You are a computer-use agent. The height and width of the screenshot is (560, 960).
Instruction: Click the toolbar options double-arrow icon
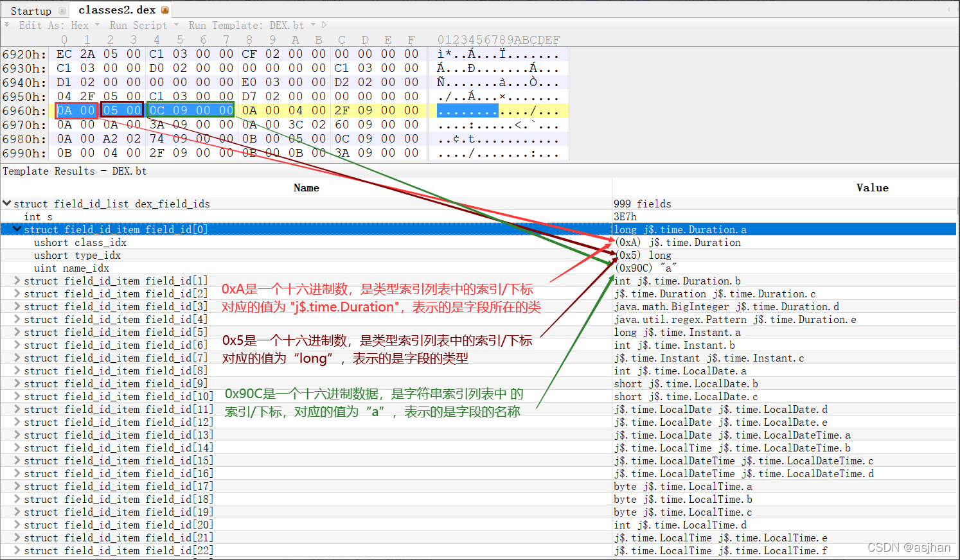pyautogui.click(x=6, y=24)
